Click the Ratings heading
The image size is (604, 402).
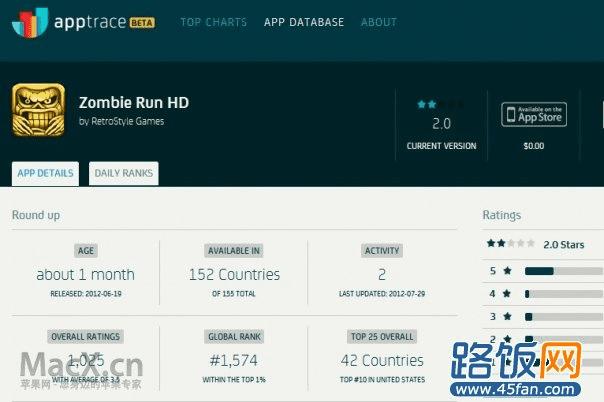click(x=502, y=215)
